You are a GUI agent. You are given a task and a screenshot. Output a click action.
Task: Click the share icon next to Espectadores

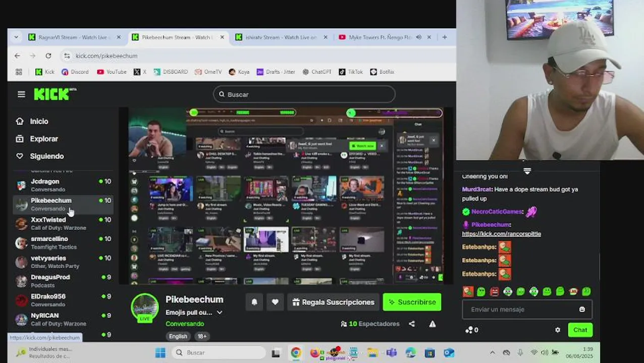click(x=412, y=324)
